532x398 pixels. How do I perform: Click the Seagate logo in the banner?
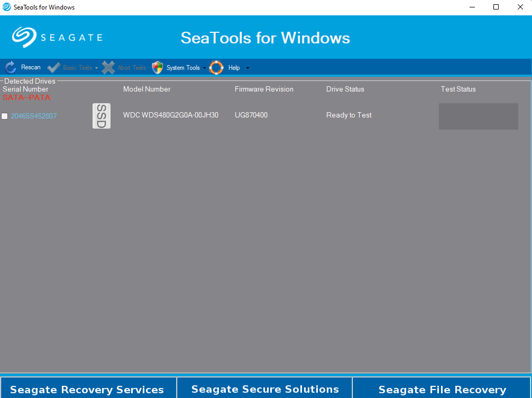[57, 37]
